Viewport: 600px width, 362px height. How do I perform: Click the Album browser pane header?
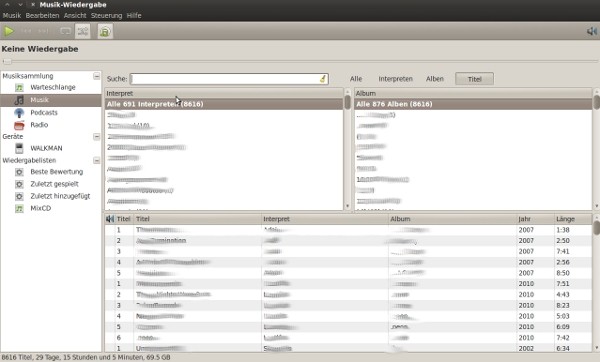pos(473,93)
